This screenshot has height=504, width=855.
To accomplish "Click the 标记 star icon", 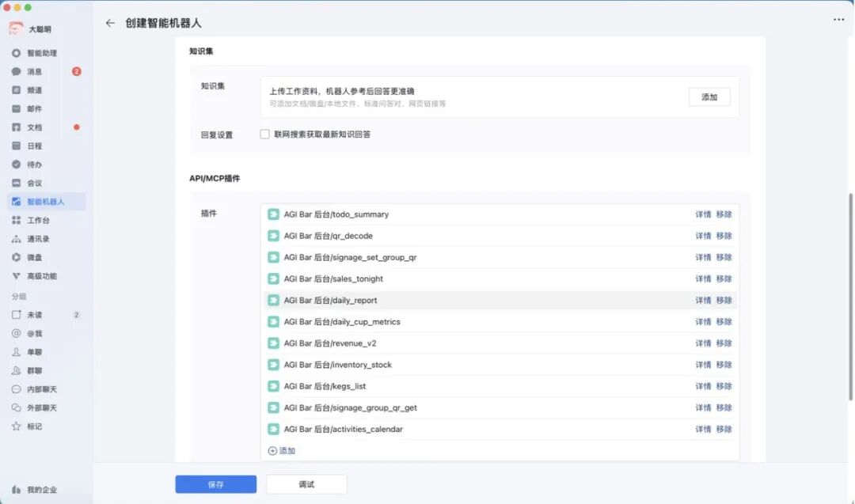I will click(17, 426).
